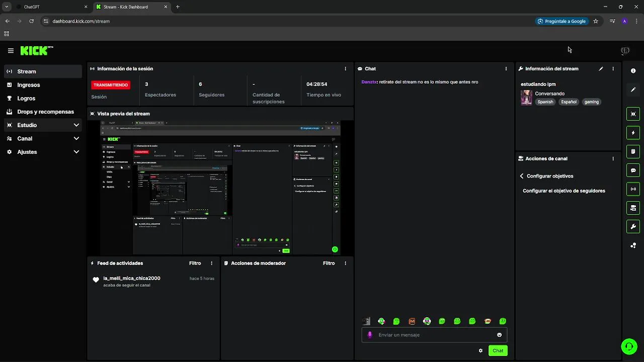This screenshot has height=362, width=644.
Task: Open chat settings gear icon
Action: click(480, 351)
